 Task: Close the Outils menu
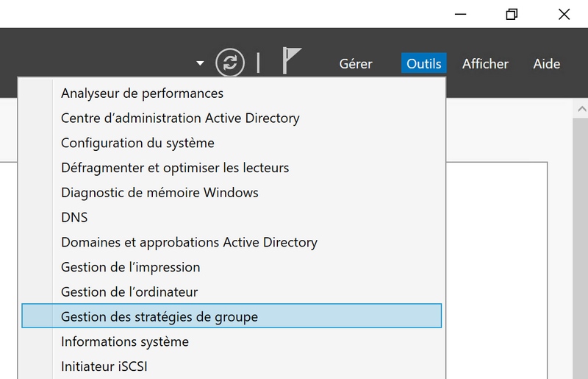(424, 64)
